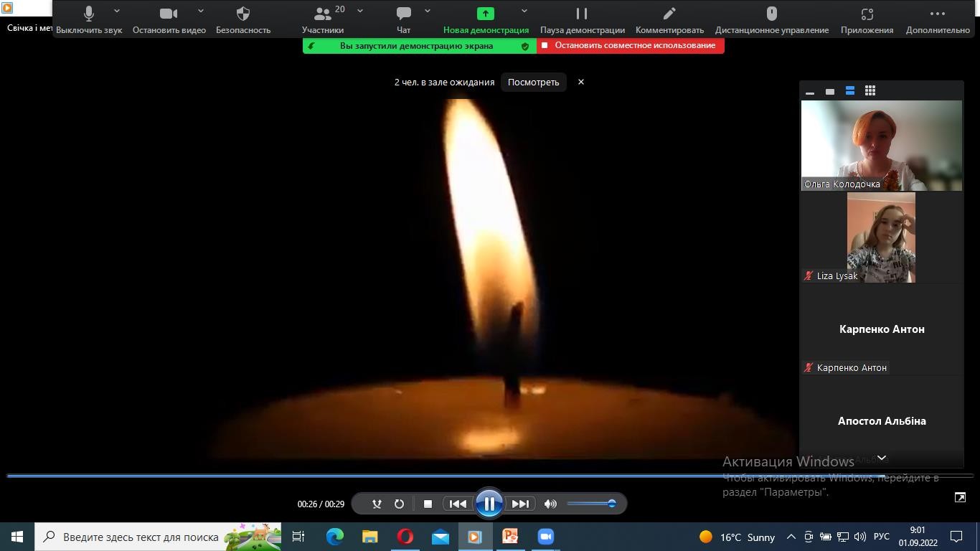Pause the candle video playback
This screenshot has height=551, width=980.
click(489, 504)
